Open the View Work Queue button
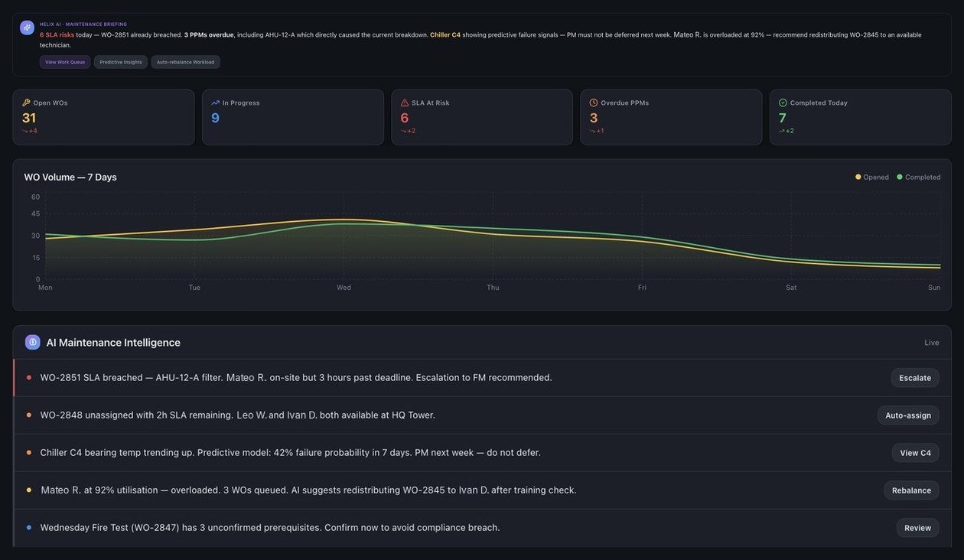This screenshot has width=964, height=560. click(x=65, y=62)
